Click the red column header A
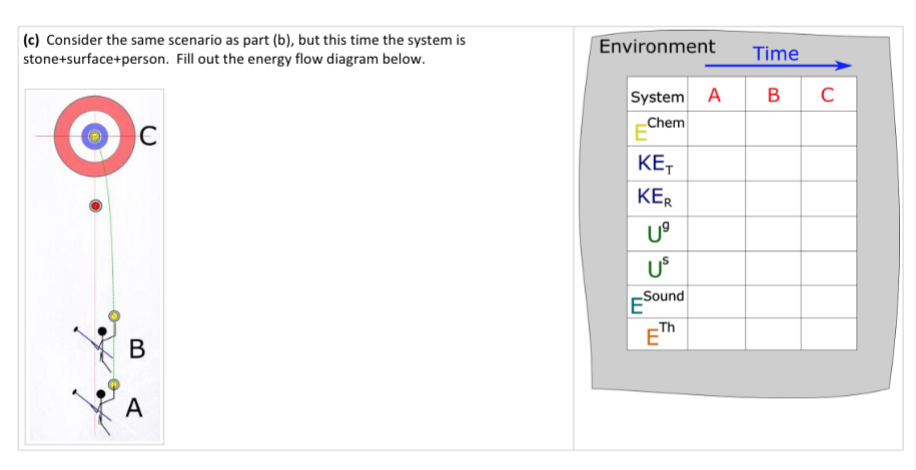 coord(714,95)
